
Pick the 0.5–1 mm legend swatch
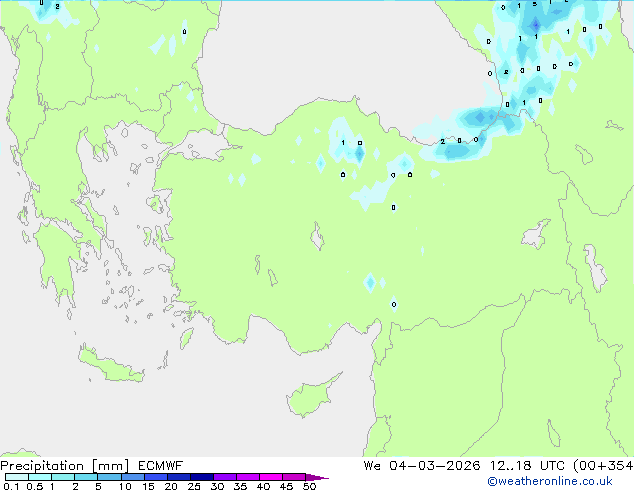pos(40,477)
